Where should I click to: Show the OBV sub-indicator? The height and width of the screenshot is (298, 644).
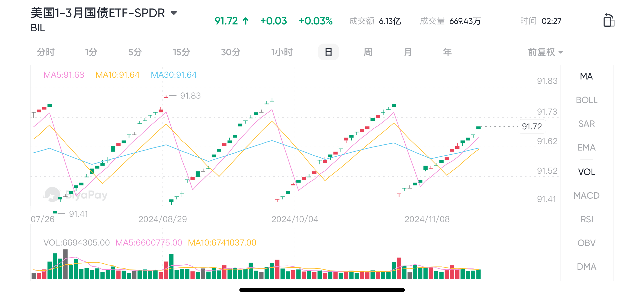[587, 243]
